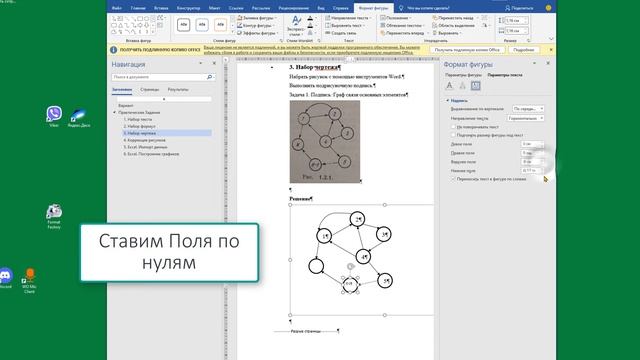Click the Нижнее поле value field
640x360 pixels.
pos(532,170)
